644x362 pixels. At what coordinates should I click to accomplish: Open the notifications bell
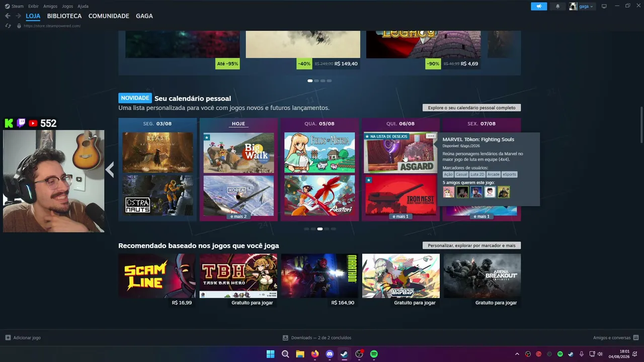[557, 6]
